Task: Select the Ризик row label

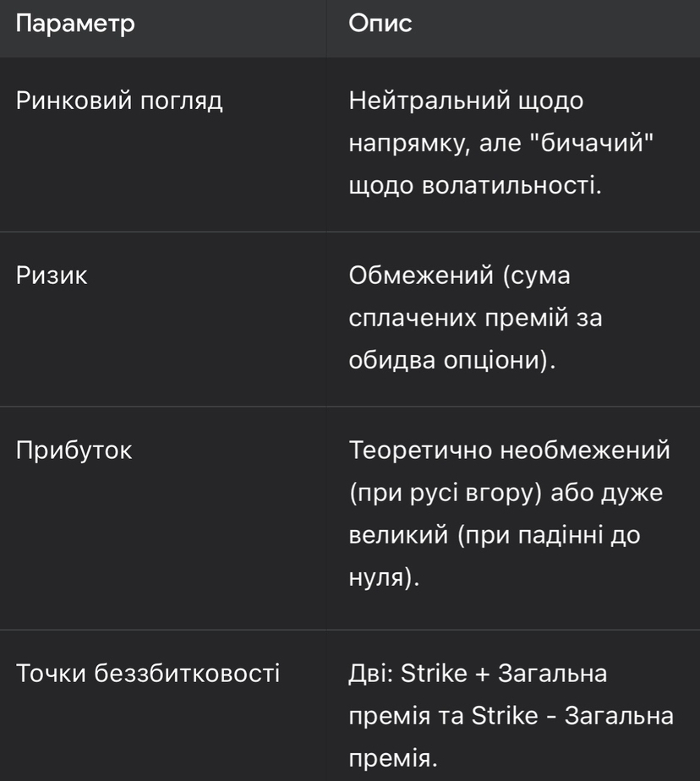Action: [52, 276]
